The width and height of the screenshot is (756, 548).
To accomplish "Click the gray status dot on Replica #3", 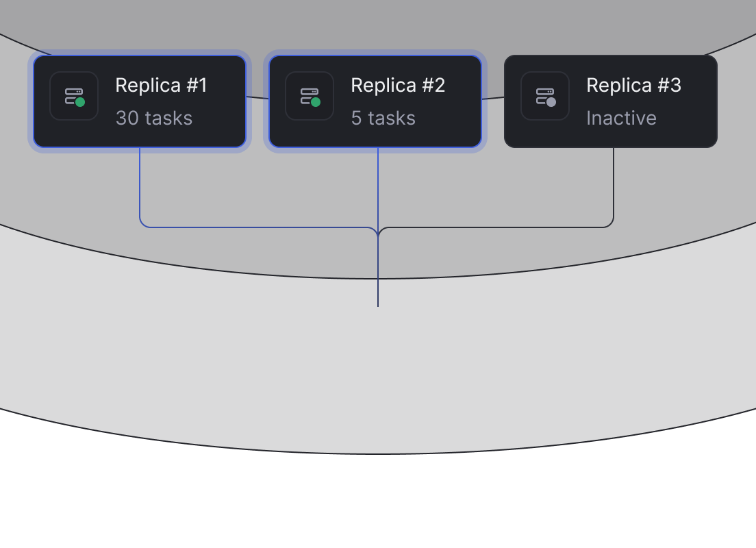I will [x=551, y=103].
